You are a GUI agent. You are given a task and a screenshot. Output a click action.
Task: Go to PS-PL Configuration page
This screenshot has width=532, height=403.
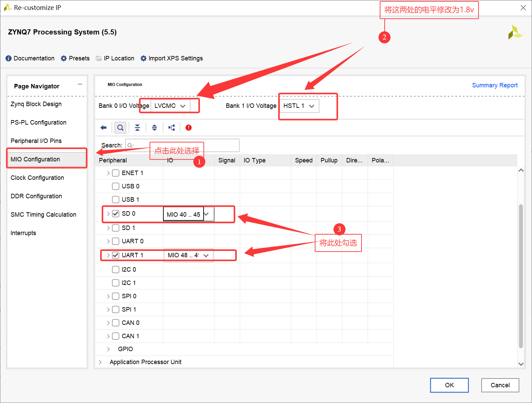coord(39,123)
